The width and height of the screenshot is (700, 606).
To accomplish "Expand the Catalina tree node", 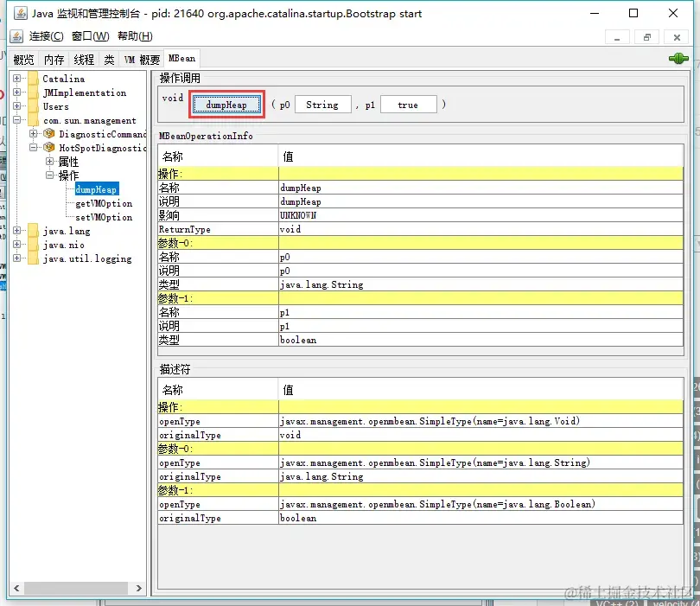I will (17, 79).
